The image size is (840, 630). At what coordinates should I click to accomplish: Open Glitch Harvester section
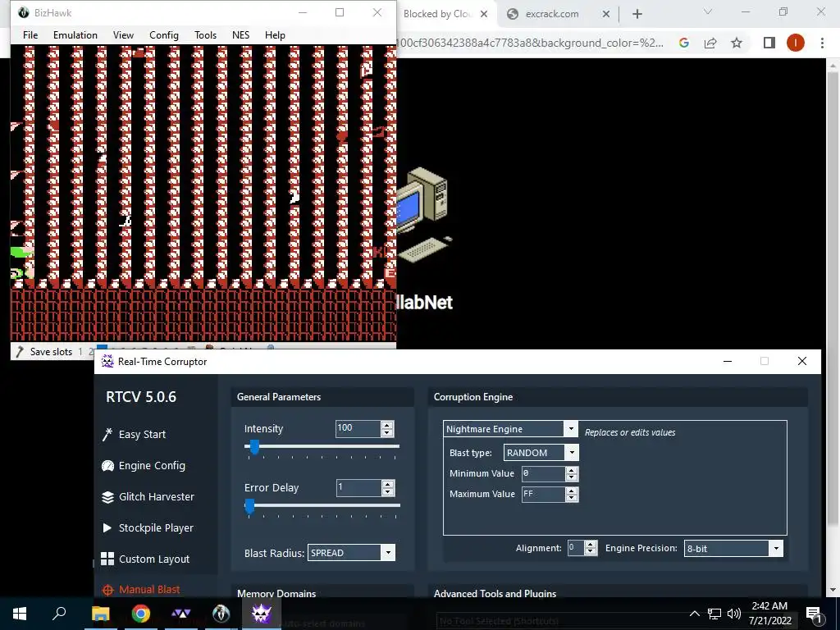148,496
